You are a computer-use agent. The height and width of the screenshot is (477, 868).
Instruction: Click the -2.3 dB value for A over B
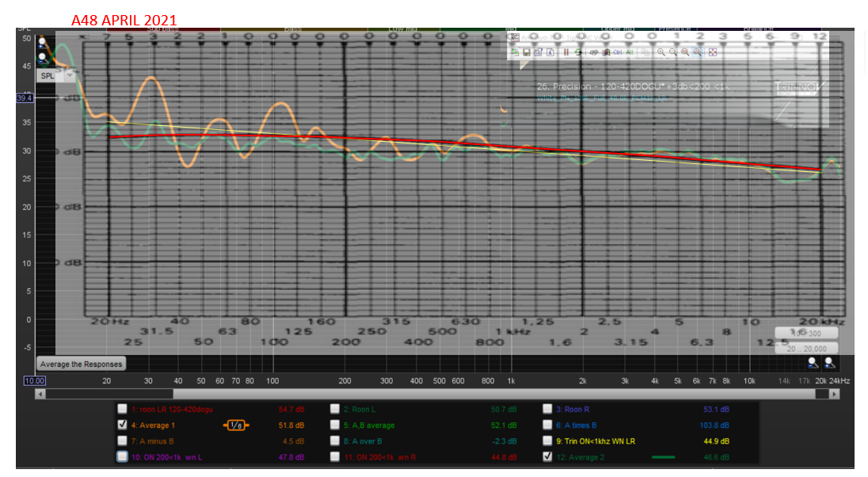tap(504, 441)
